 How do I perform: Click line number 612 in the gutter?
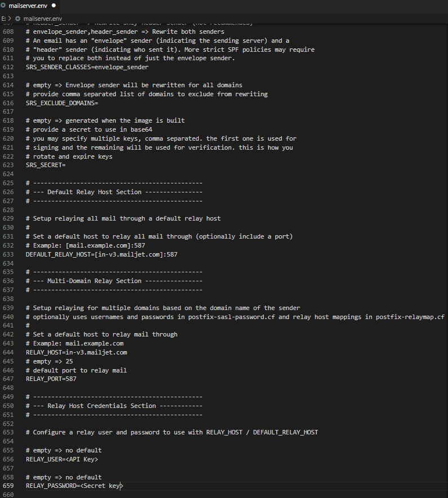tap(9, 67)
